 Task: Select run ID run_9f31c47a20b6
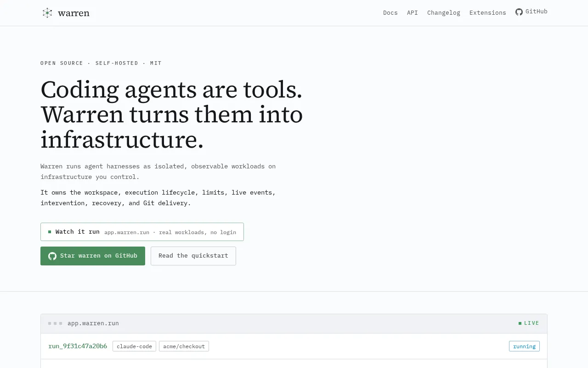pyautogui.click(x=78, y=346)
